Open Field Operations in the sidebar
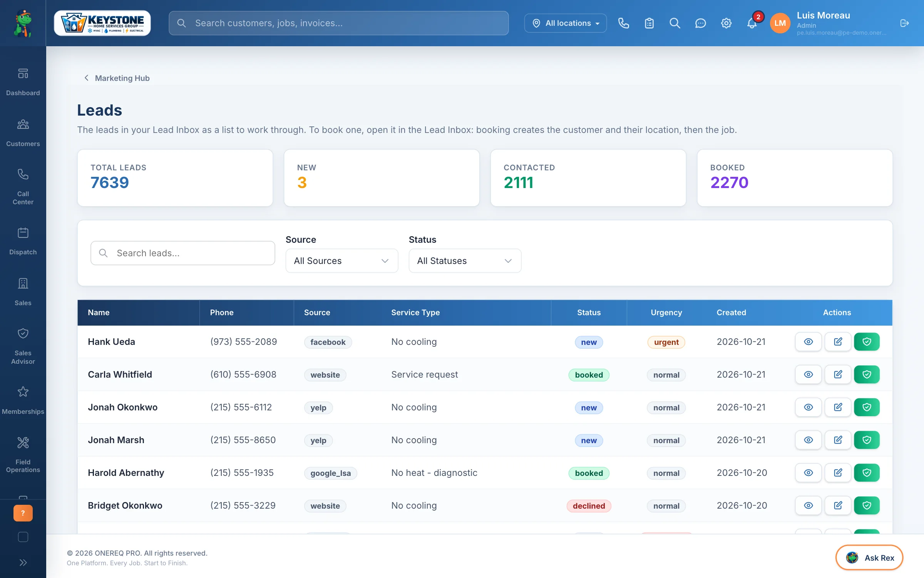The height and width of the screenshot is (578, 924). (23, 455)
